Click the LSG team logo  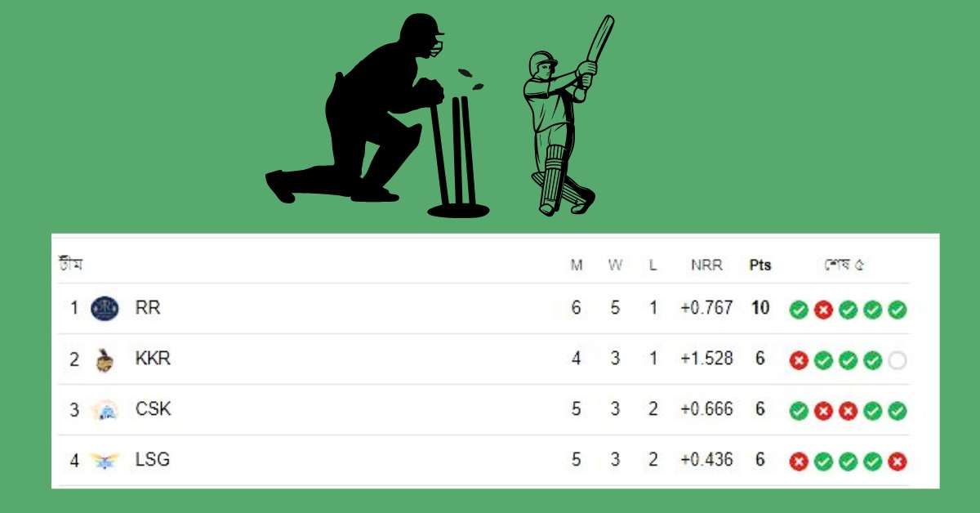point(104,460)
